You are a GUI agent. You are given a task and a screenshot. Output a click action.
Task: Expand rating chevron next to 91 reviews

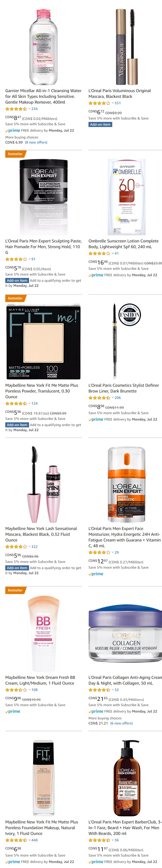coord(29,259)
